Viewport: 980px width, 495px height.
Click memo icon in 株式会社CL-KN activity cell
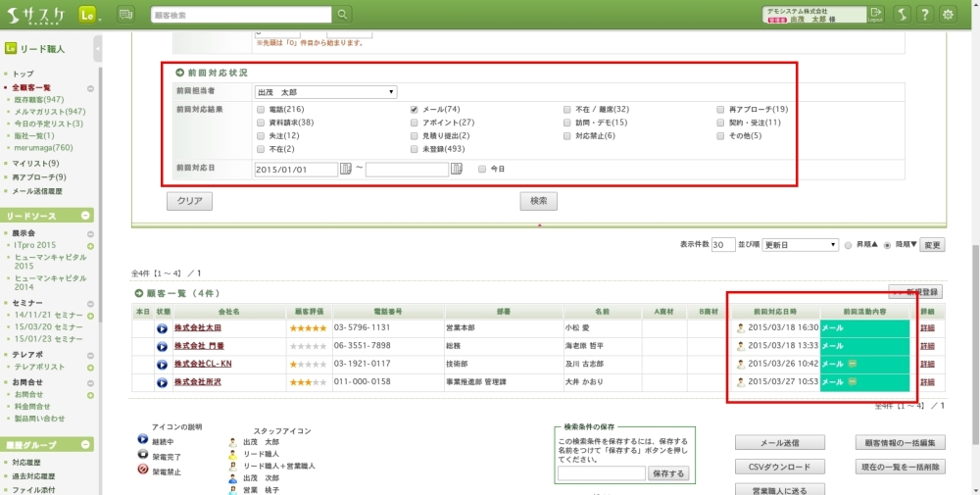[x=853, y=364]
